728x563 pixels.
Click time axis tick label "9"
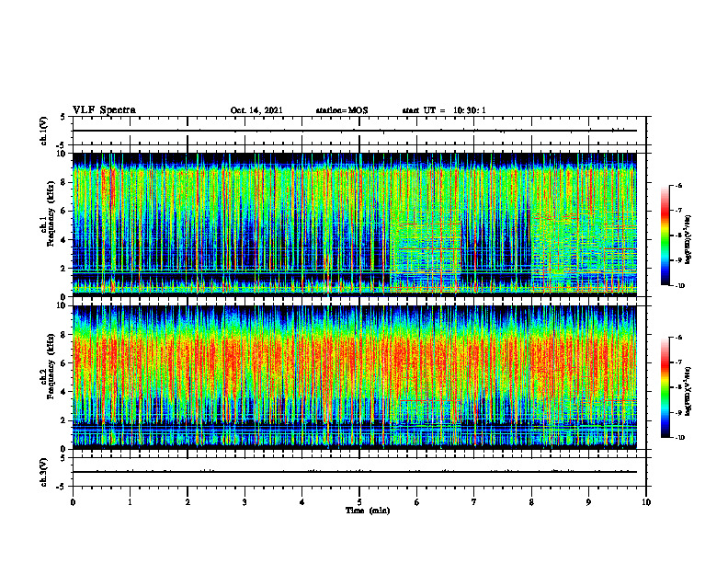pos(588,502)
